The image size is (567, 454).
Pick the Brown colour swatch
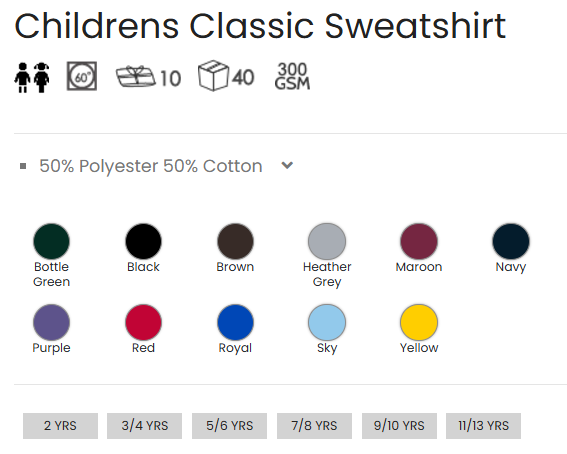click(x=235, y=241)
